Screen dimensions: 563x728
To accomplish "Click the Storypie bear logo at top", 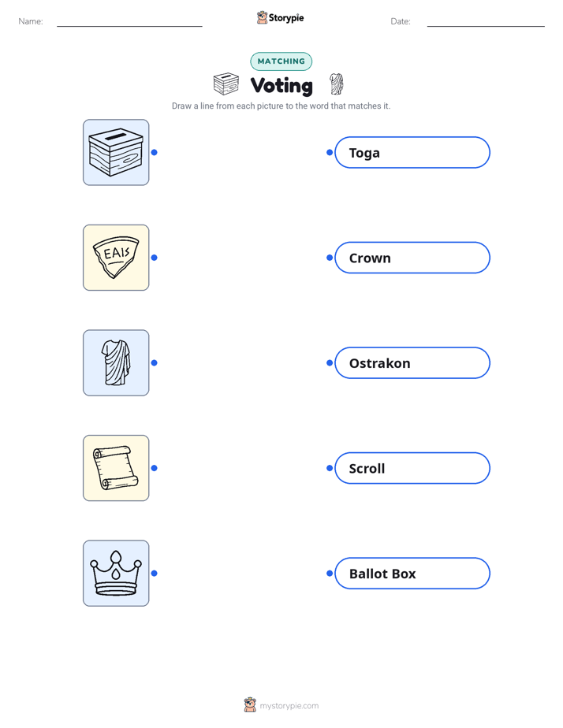I will click(x=262, y=17).
